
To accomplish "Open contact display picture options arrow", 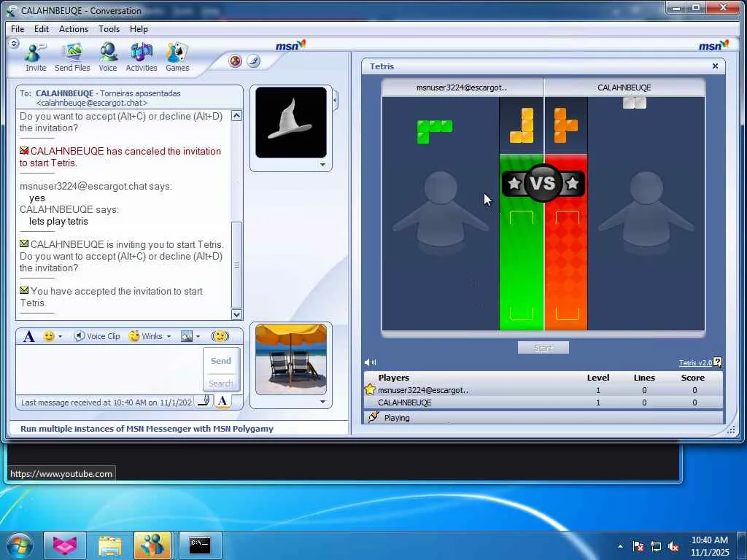I will [x=322, y=165].
